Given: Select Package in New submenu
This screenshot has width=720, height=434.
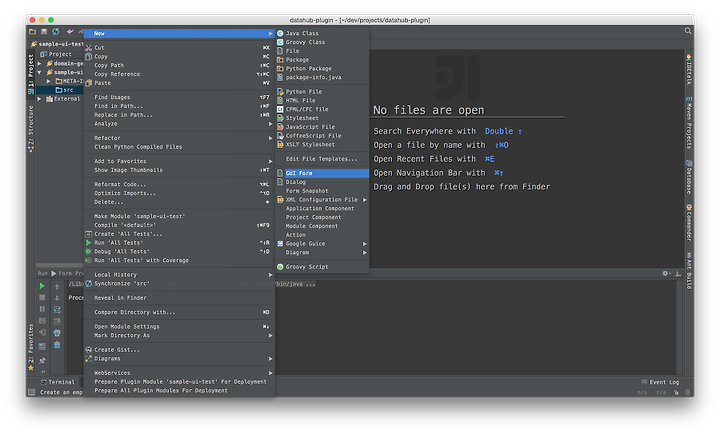Looking at the screenshot, I should pos(322,60).
